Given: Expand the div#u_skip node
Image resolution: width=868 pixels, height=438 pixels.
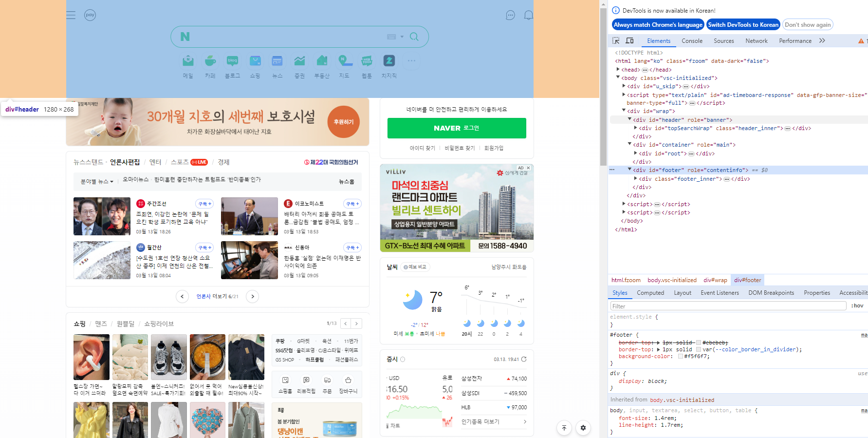Looking at the screenshot, I should tap(624, 86).
